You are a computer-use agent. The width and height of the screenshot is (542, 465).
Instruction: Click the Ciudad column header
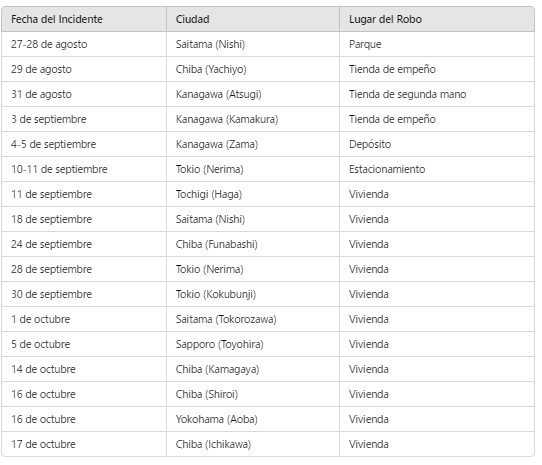tap(253, 19)
